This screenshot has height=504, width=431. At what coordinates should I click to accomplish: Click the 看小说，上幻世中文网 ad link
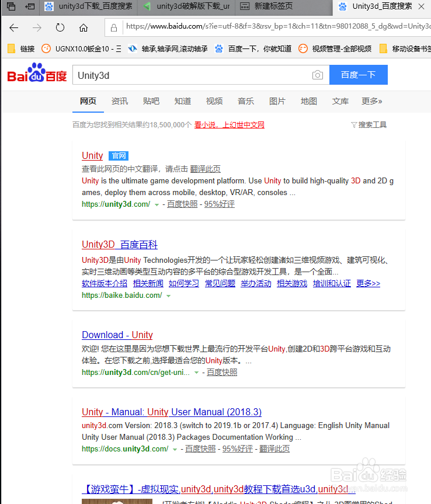click(x=229, y=125)
